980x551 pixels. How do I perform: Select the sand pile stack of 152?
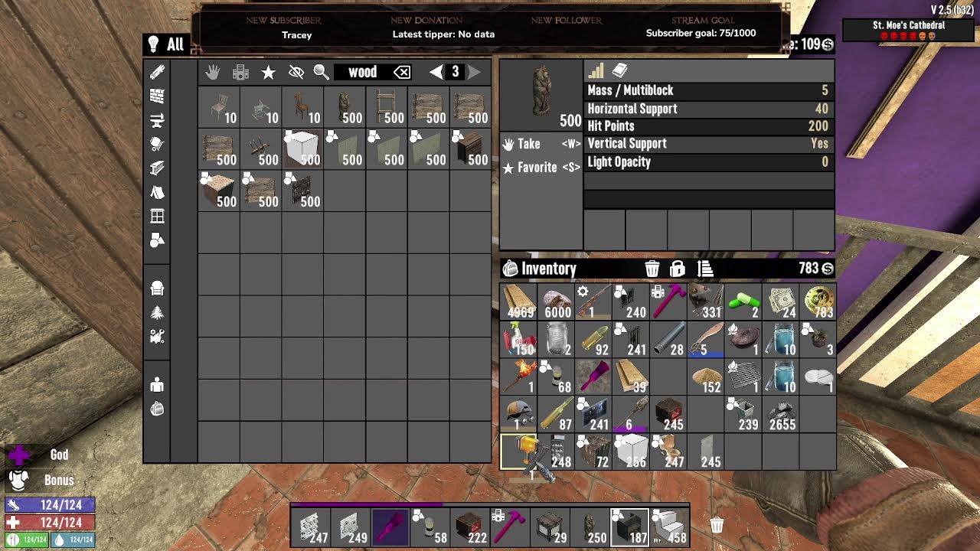(706, 377)
